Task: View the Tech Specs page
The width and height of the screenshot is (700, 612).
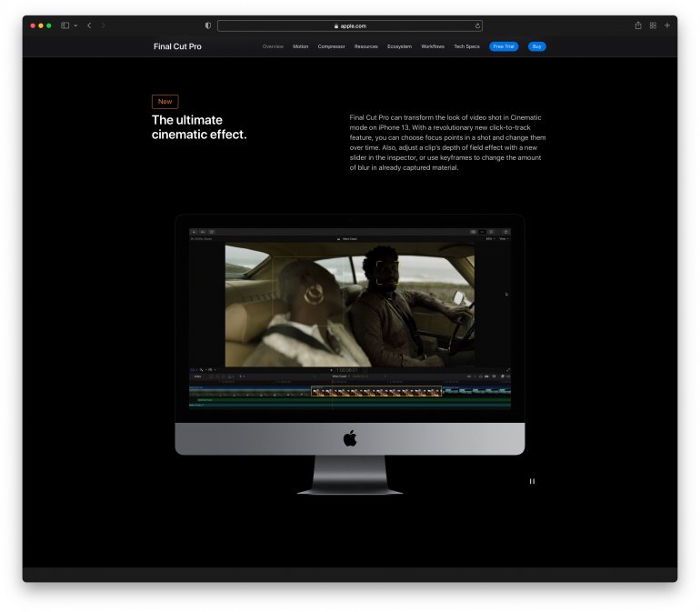Action: [x=466, y=46]
